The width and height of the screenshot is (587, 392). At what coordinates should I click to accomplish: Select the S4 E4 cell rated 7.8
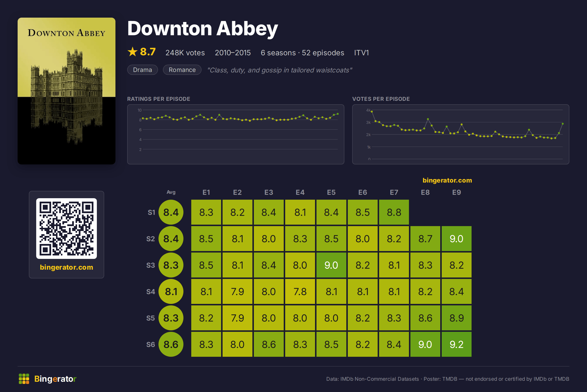(x=300, y=291)
